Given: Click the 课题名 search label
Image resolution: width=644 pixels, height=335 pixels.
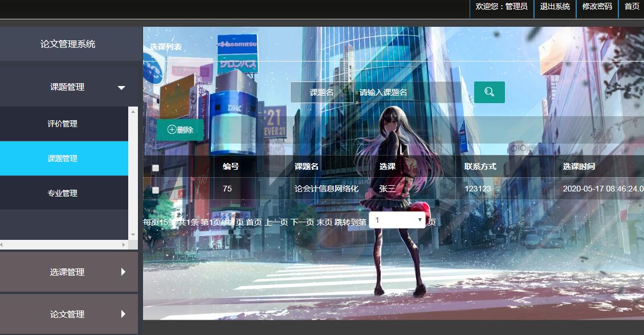Looking at the screenshot, I should pyautogui.click(x=321, y=92).
